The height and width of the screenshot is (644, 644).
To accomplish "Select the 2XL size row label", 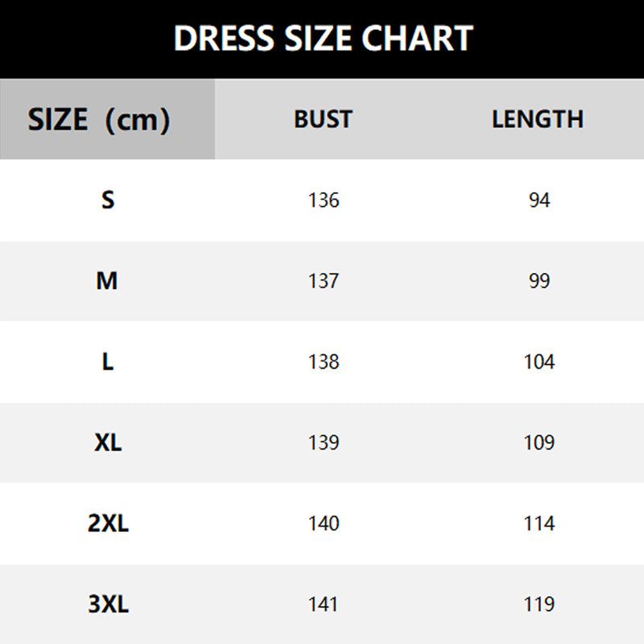I will tap(108, 523).
